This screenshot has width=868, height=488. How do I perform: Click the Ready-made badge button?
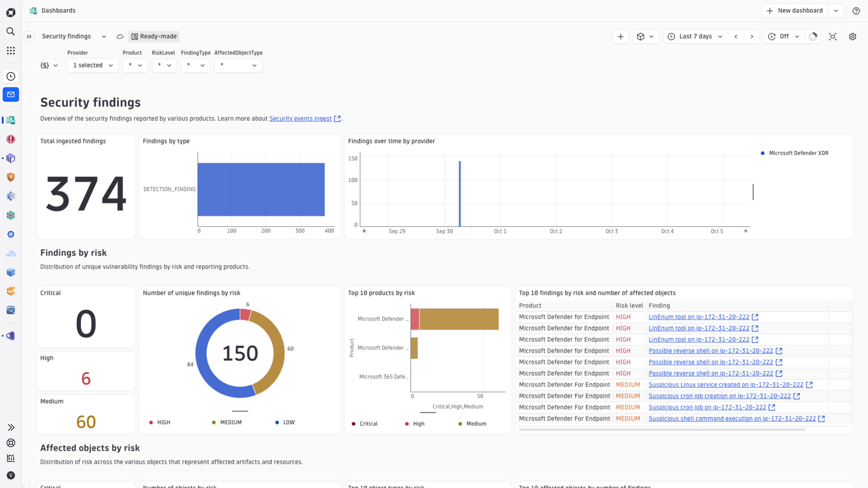pyautogui.click(x=154, y=36)
